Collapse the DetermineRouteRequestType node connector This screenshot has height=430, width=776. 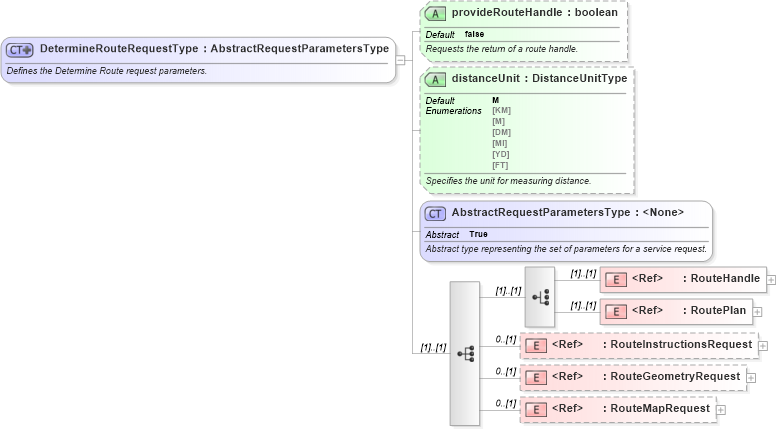click(400, 60)
